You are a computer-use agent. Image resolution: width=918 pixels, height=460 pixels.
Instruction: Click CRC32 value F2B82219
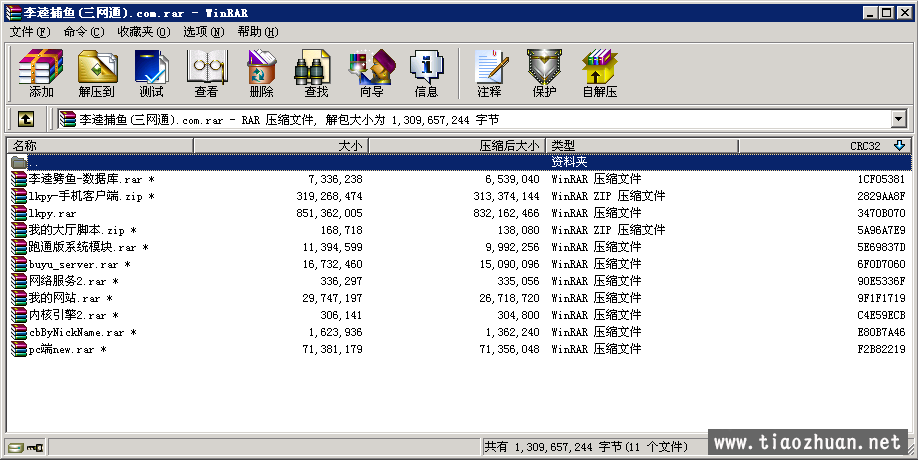tap(881, 349)
